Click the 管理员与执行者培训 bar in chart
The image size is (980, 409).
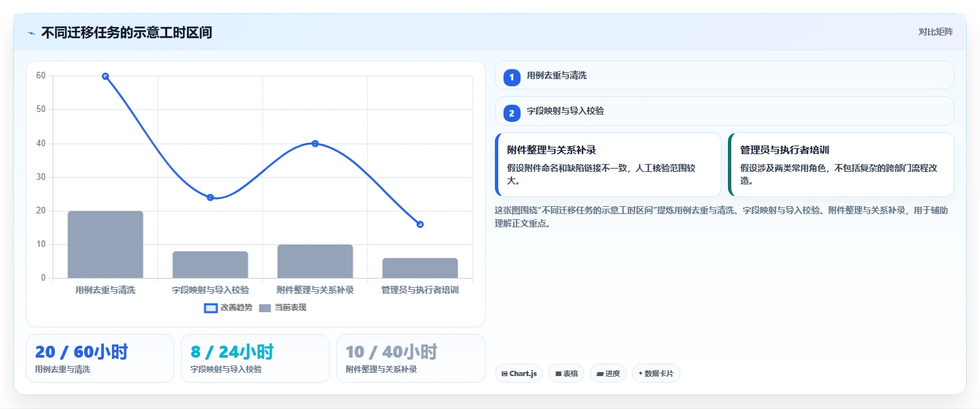click(x=420, y=268)
